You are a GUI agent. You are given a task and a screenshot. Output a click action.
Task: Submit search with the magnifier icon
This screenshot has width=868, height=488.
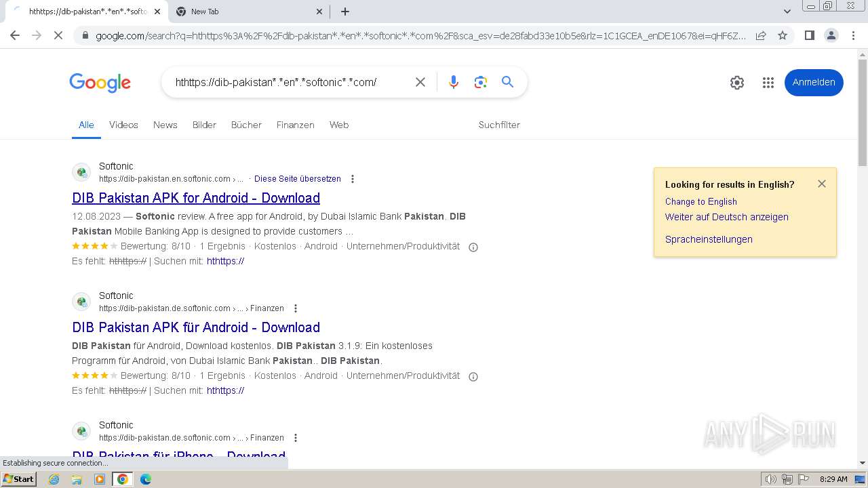507,82
